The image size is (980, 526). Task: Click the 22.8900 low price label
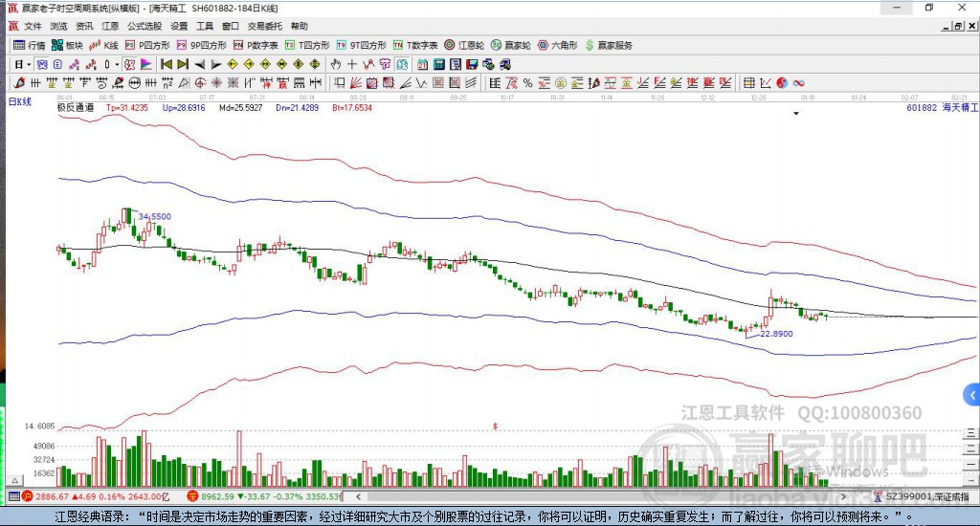(776, 334)
